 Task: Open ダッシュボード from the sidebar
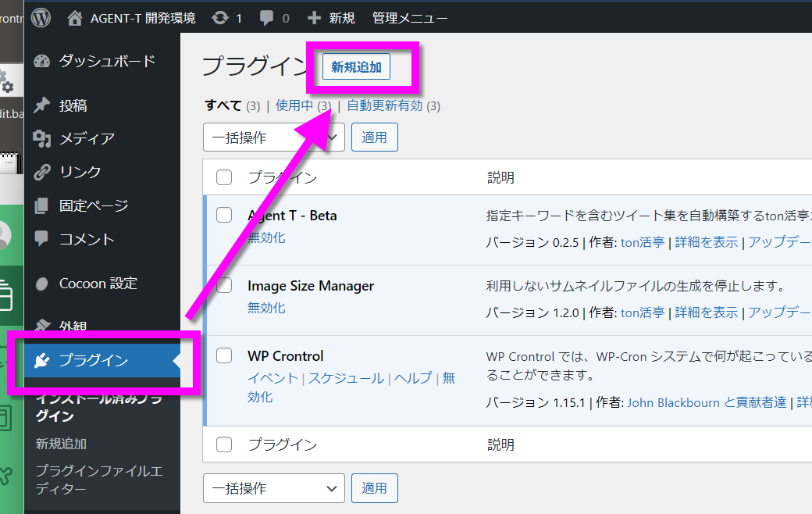[106, 61]
